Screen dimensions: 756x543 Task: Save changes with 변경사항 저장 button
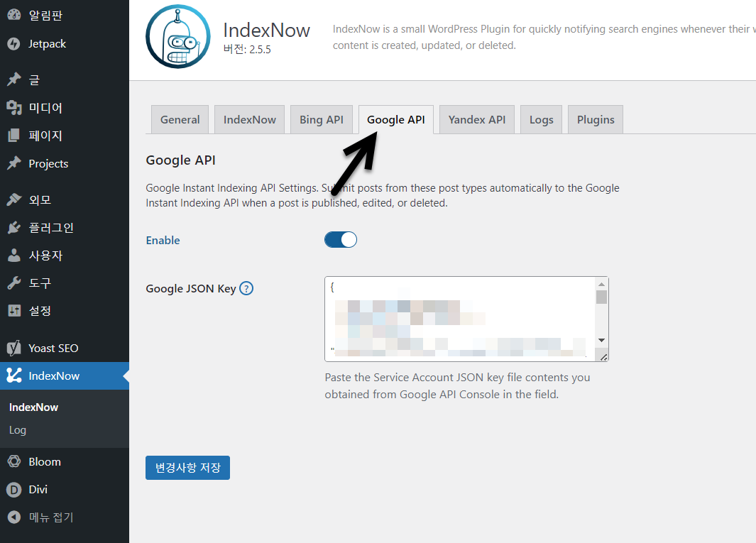pos(187,467)
